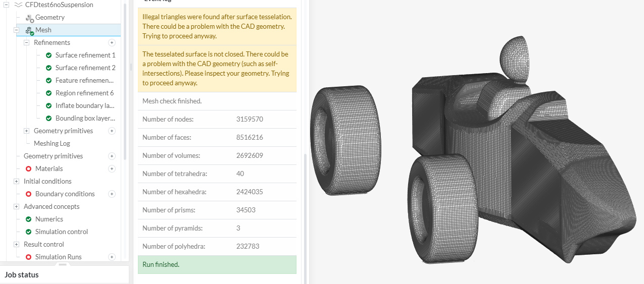Click number of volumes value 2692609

tap(250, 156)
